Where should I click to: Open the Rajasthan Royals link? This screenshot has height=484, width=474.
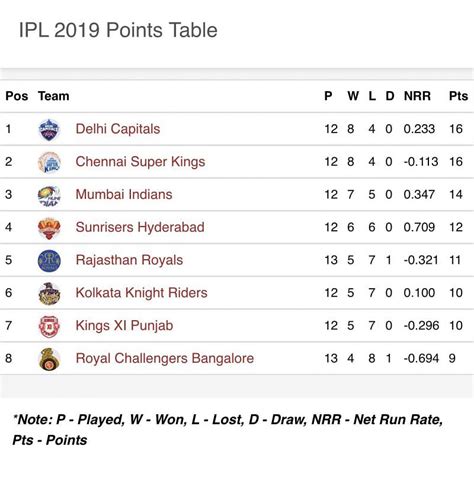click(129, 260)
